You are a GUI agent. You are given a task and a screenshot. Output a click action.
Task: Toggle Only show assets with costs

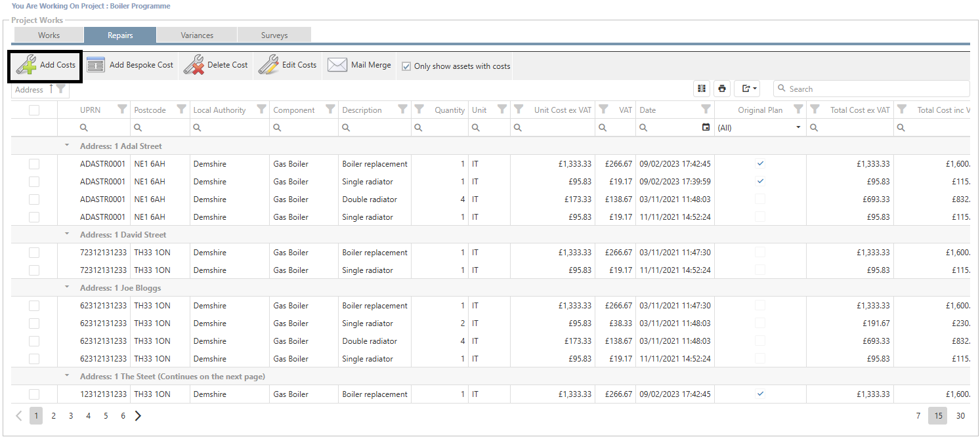(x=406, y=66)
